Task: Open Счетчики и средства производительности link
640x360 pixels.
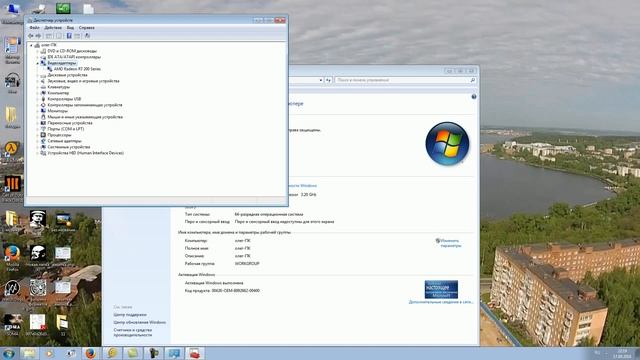Action: 133,332
